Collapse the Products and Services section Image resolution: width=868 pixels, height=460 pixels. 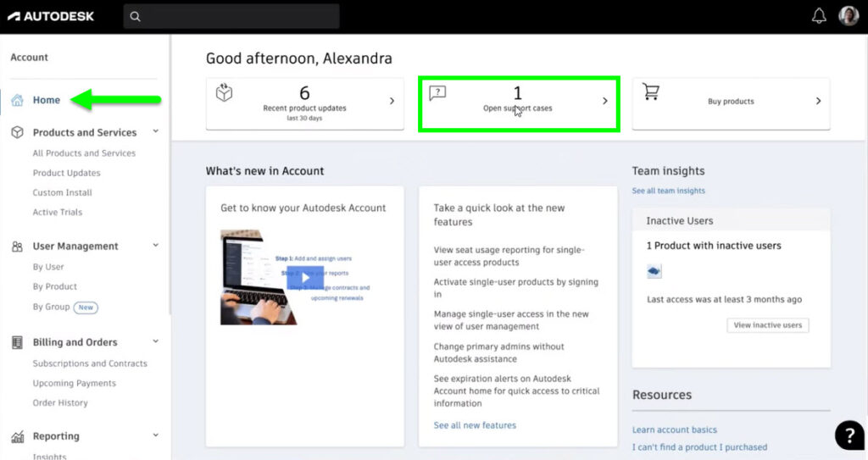pyautogui.click(x=156, y=131)
